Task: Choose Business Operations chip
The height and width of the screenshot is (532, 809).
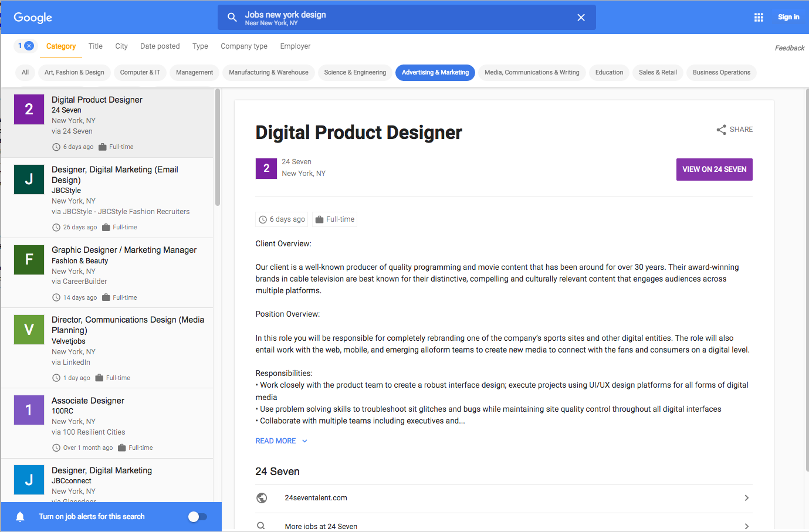Action: [x=722, y=73]
